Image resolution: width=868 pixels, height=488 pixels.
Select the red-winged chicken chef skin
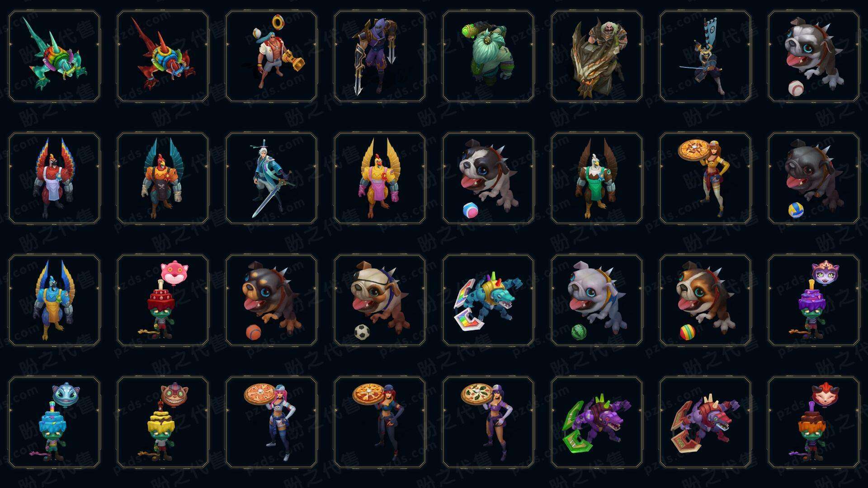(54, 178)
